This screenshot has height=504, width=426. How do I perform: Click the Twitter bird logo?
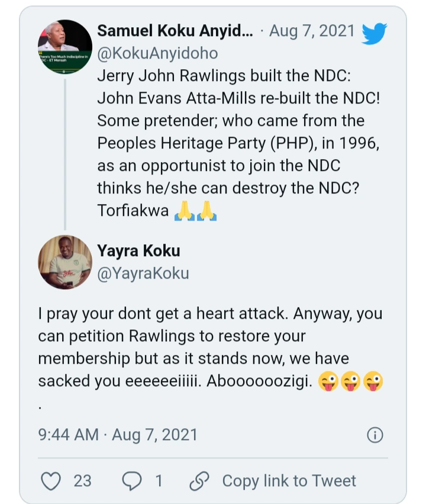375,33
